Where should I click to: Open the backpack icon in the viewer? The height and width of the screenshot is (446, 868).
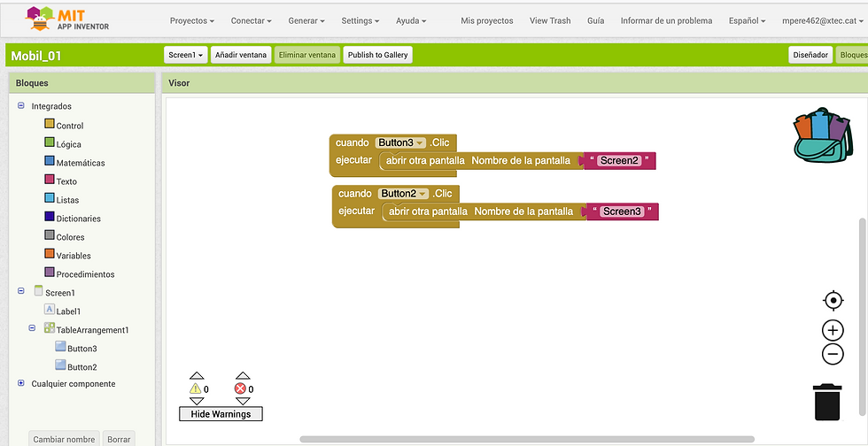823,135
